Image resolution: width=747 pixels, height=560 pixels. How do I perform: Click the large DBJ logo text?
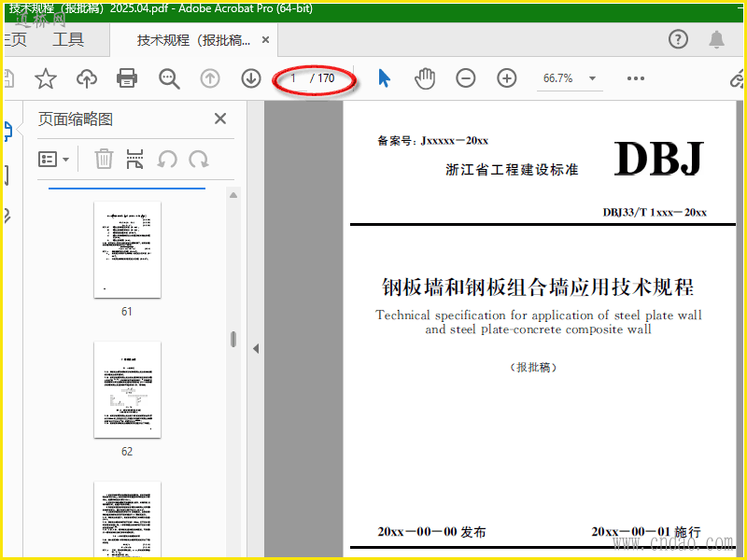(x=658, y=159)
